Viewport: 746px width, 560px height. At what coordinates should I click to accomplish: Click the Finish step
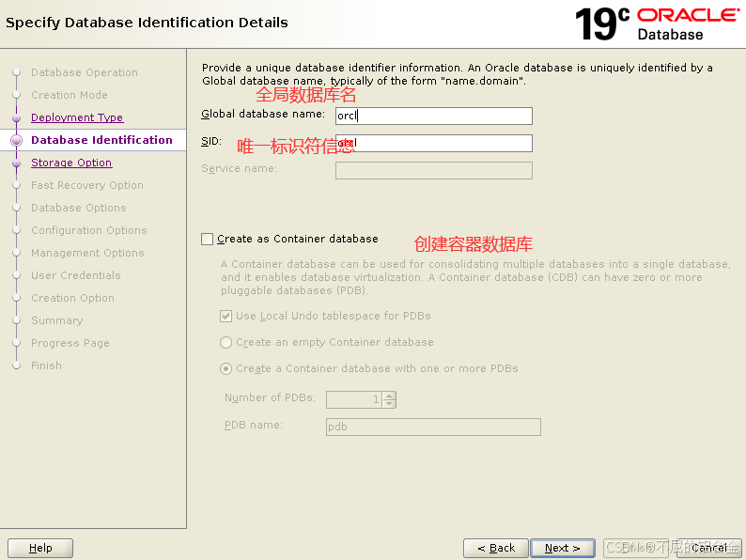47,366
